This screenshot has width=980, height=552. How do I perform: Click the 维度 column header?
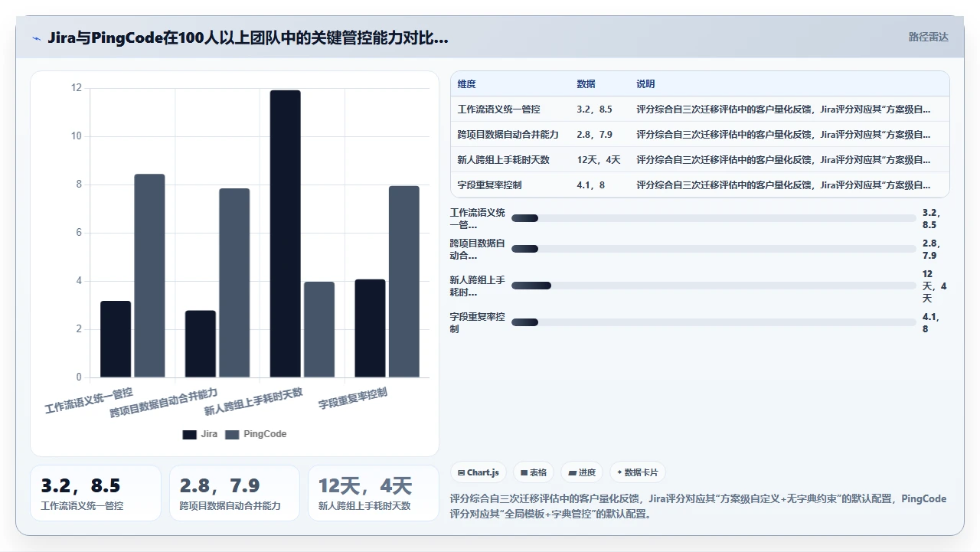point(467,84)
